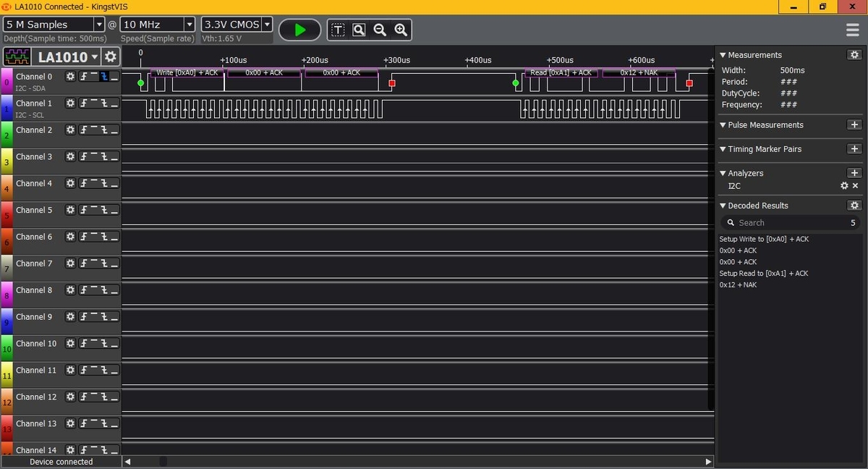This screenshot has width=868, height=469.
Task: Click the Channel 2 green color tab
Action: 7,135
